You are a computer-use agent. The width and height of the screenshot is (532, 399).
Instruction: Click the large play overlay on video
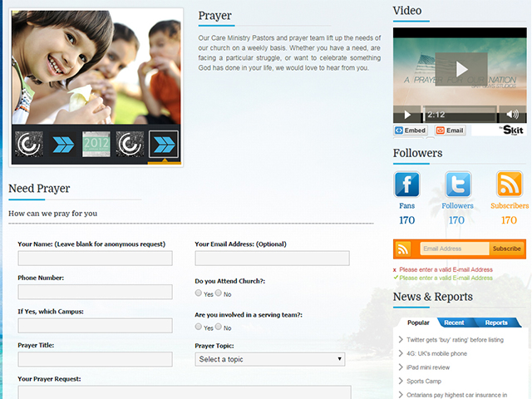coord(461,69)
